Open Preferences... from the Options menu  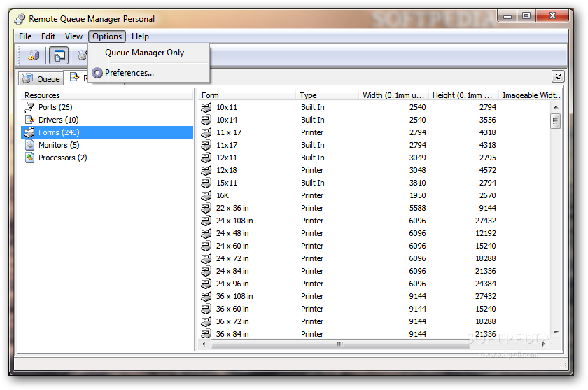(129, 73)
